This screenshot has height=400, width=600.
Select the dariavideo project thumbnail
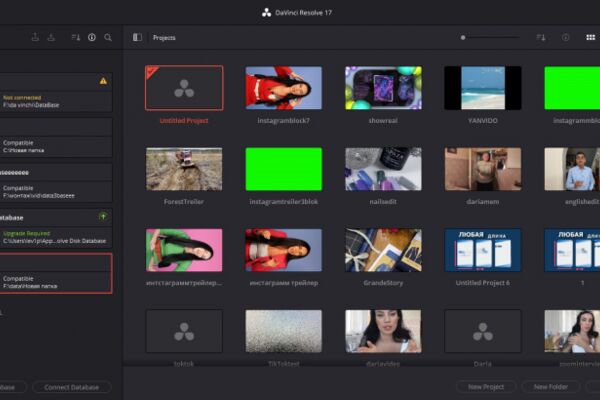383,331
